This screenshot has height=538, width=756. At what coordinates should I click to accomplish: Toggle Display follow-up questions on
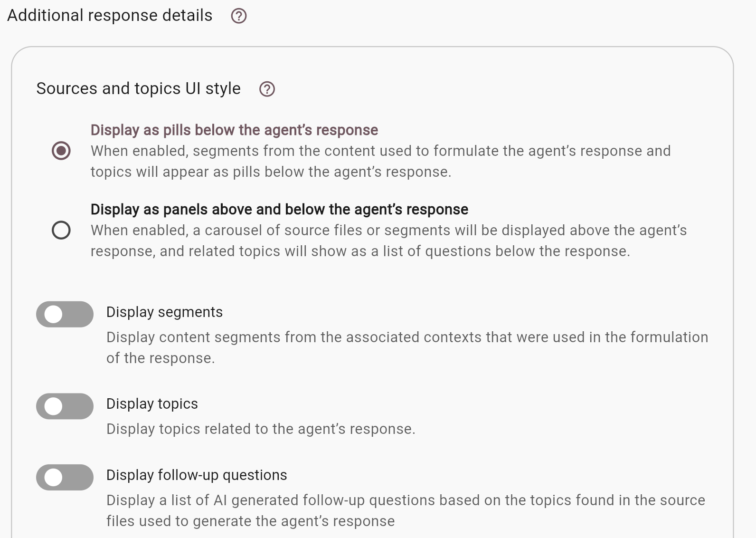[x=65, y=477]
